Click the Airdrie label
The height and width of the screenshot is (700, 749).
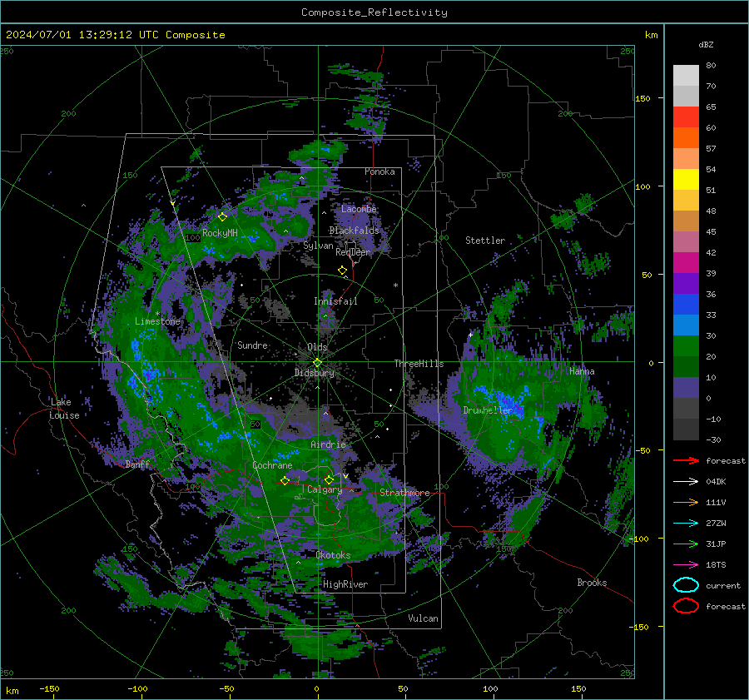tap(328, 444)
